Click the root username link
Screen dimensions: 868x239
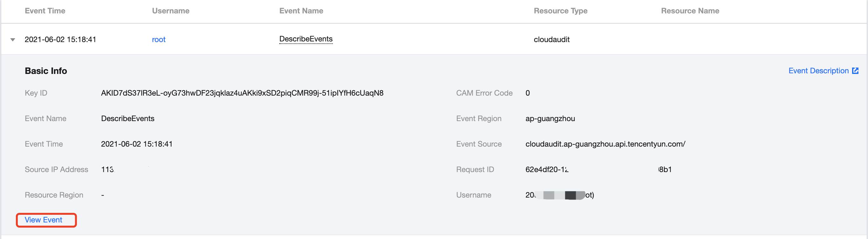click(x=159, y=40)
